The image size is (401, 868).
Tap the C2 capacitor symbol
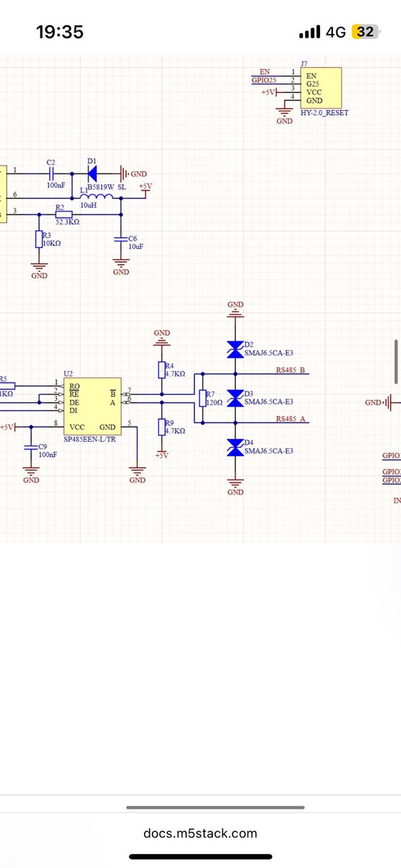tap(51, 174)
